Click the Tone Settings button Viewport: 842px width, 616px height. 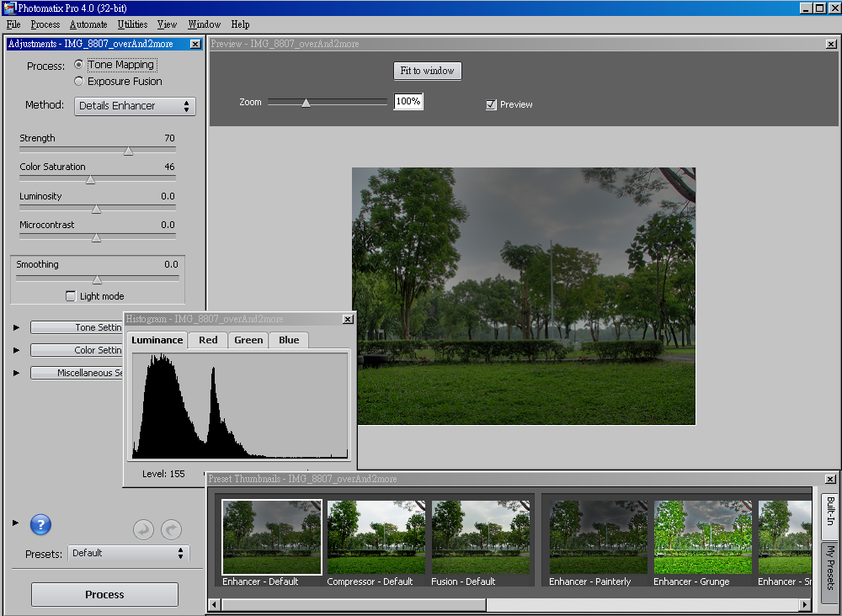pyautogui.click(x=77, y=327)
